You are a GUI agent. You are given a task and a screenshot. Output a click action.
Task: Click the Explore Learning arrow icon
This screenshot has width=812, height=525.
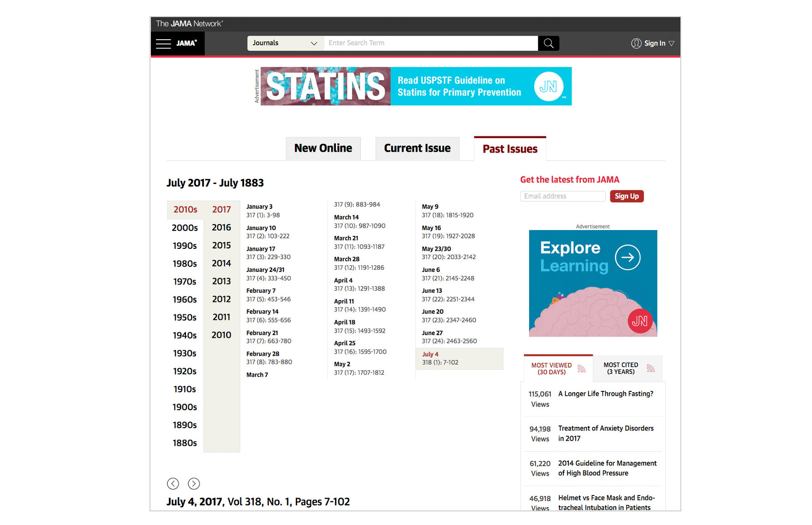click(x=627, y=257)
